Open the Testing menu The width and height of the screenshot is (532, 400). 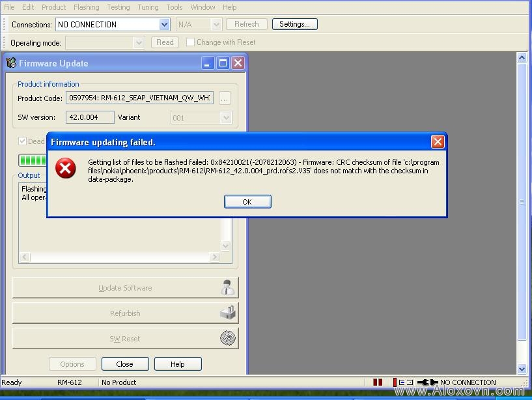(x=119, y=7)
